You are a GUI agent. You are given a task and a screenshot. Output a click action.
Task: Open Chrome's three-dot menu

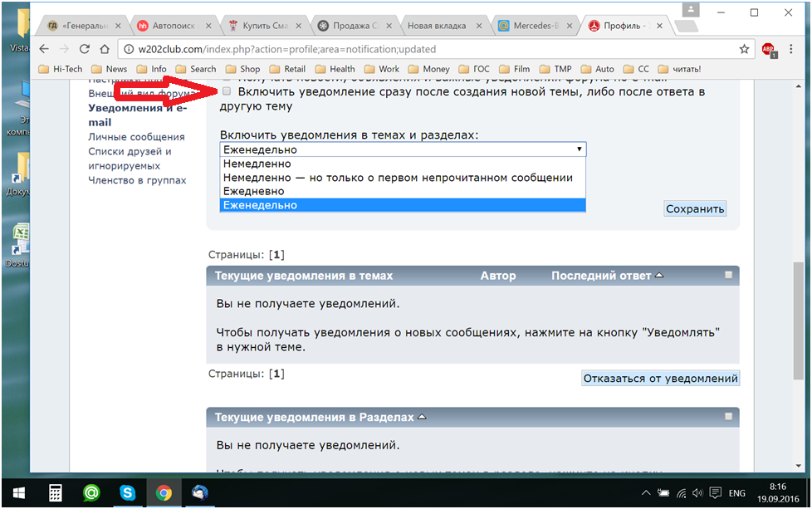(x=790, y=49)
